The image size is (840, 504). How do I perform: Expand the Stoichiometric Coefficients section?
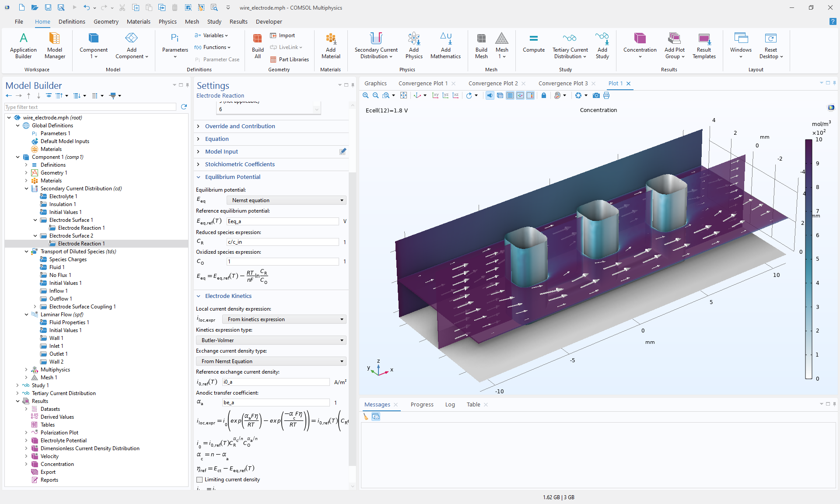coord(240,164)
